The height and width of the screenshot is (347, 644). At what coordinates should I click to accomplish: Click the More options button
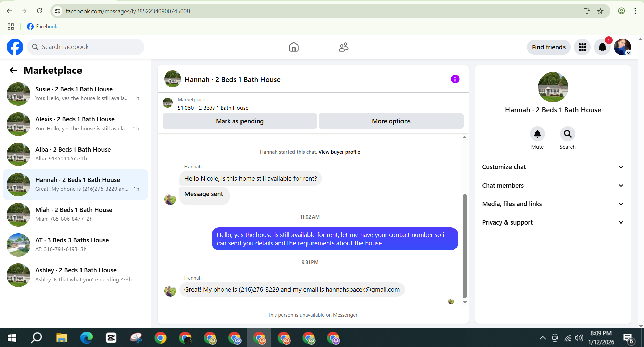(x=391, y=121)
